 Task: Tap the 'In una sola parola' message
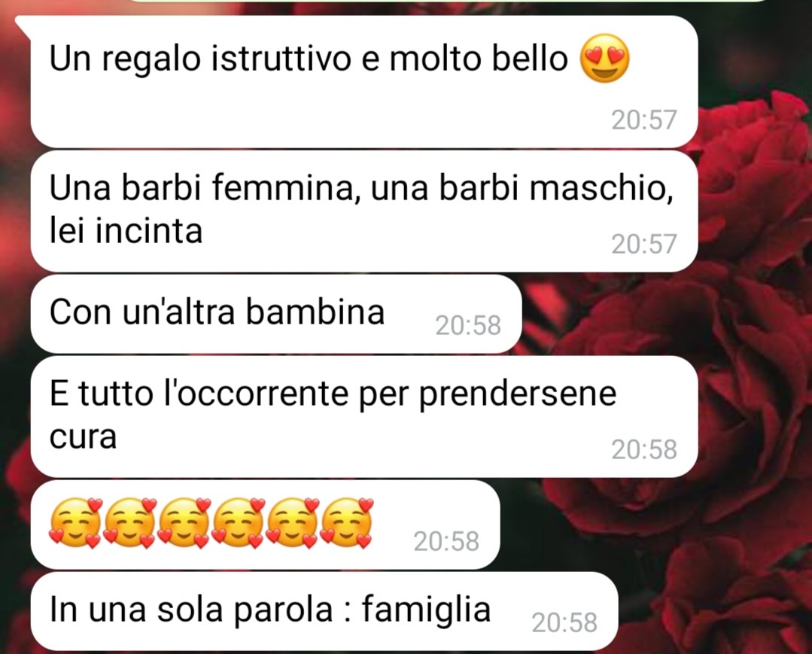pyautogui.click(x=324, y=612)
